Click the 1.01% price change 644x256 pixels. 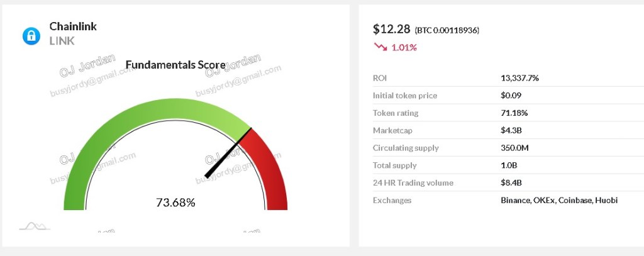404,47
